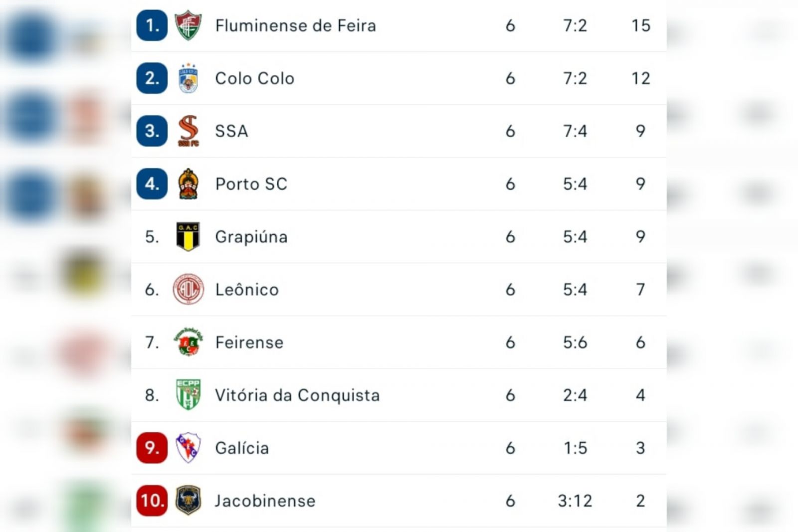
Task: Click the Vitória da Conquista green crest
Action: tap(188, 395)
